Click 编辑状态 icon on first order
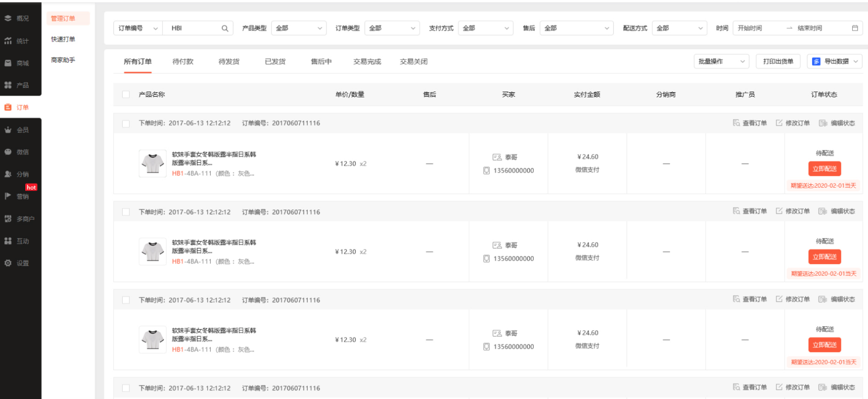 pyautogui.click(x=823, y=123)
